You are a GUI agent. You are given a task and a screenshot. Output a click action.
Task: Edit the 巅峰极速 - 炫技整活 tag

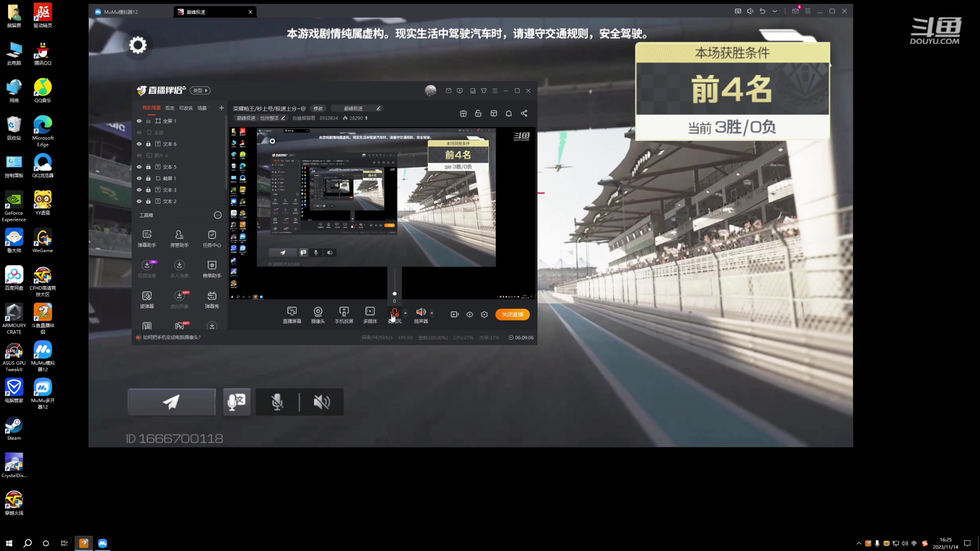pyautogui.click(x=261, y=118)
